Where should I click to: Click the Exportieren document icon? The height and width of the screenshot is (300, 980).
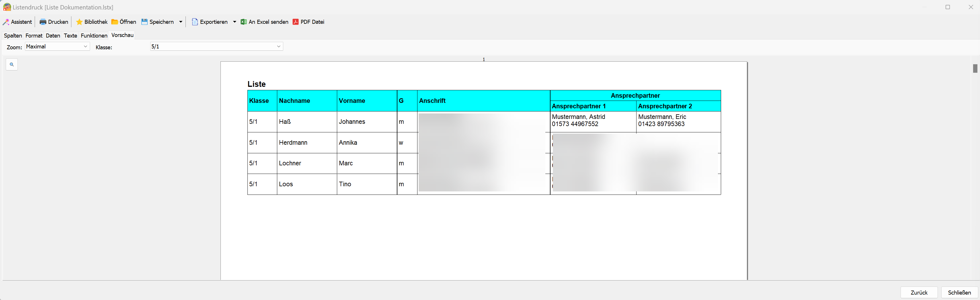[195, 22]
